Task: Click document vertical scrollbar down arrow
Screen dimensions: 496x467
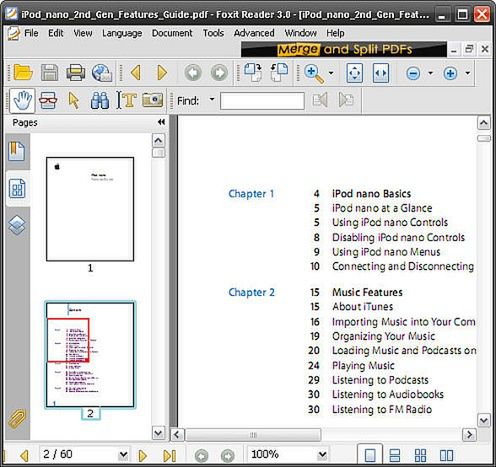Action: click(x=484, y=420)
